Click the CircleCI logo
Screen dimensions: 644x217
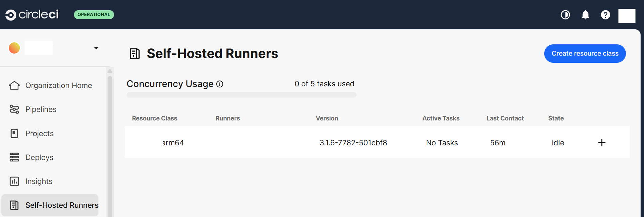click(32, 15)
